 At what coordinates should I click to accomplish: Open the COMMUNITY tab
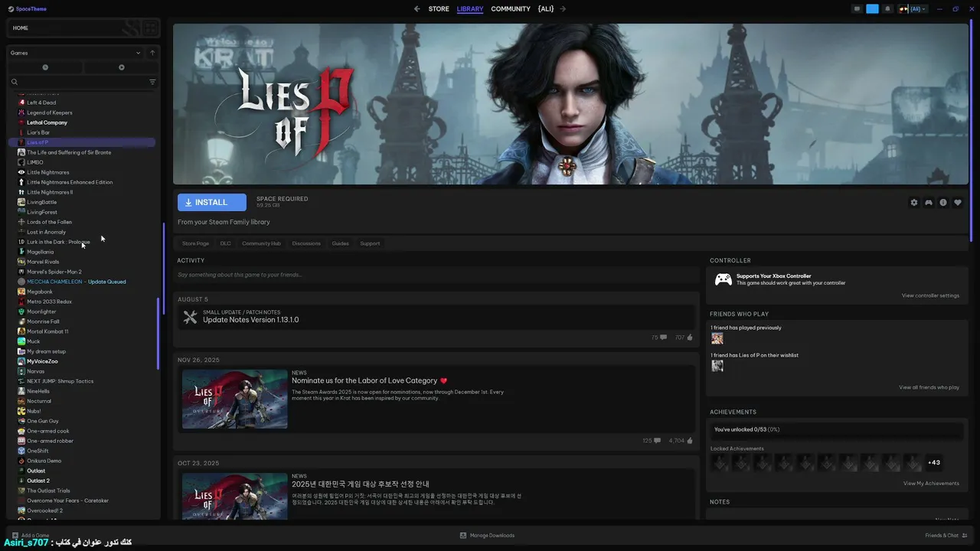tap(511, 9)
